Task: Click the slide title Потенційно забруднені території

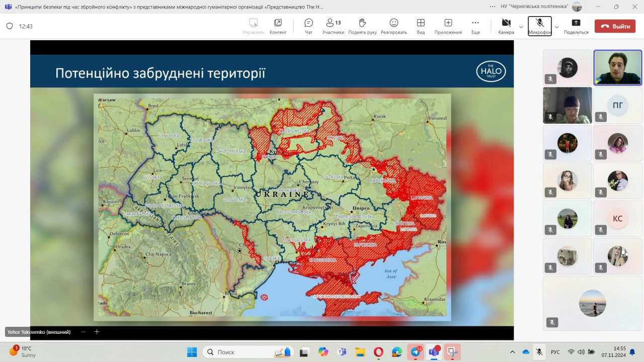Action: [x=160, y=73]
